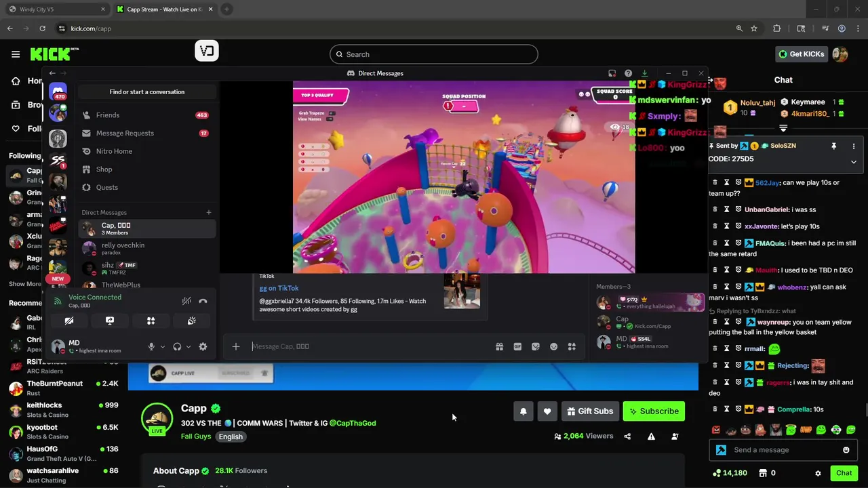Open microphone input options arrow
Image resolution: width=868 pixels, height=488 pixels.
pos(162,347)
